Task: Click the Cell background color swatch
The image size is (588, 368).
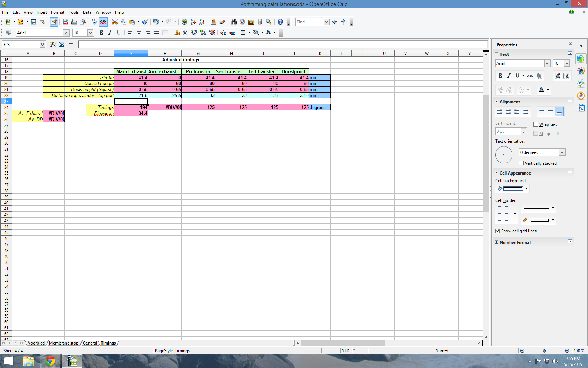Action: pyautogui.click(x=512, y=189)
